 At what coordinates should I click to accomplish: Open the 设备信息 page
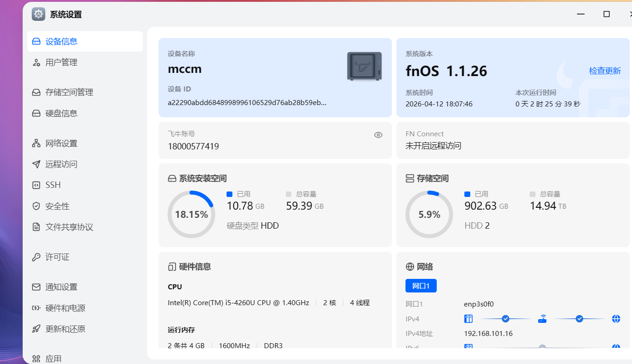point(85,41)
